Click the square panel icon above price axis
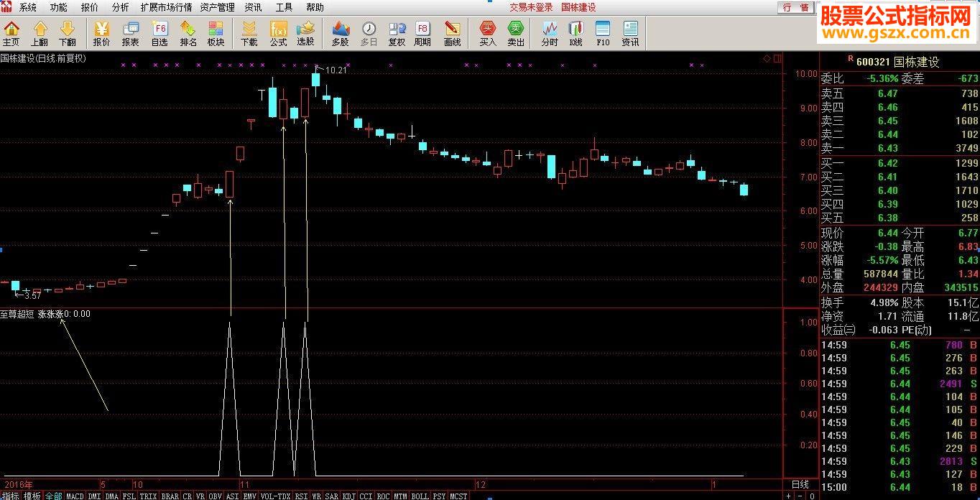The height and width of the screenshot is (500, 980). coord(777,58)
